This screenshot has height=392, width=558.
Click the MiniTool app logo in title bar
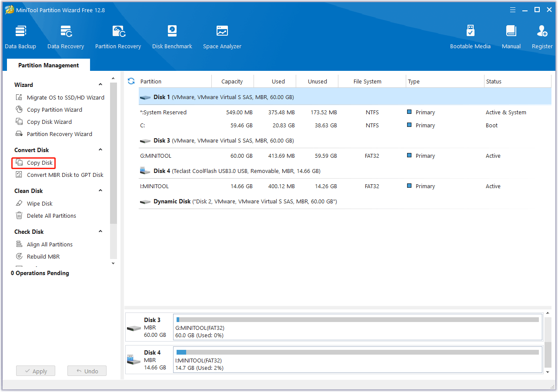(10, 10)
